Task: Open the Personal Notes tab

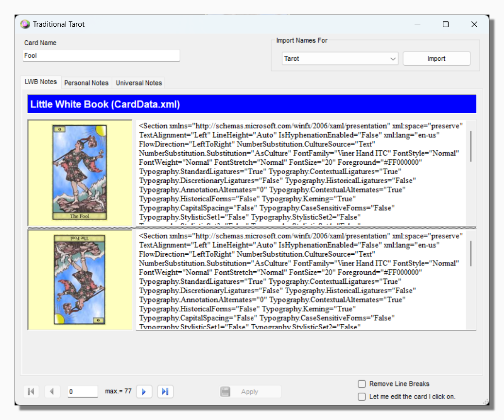Action: (87, 83)
